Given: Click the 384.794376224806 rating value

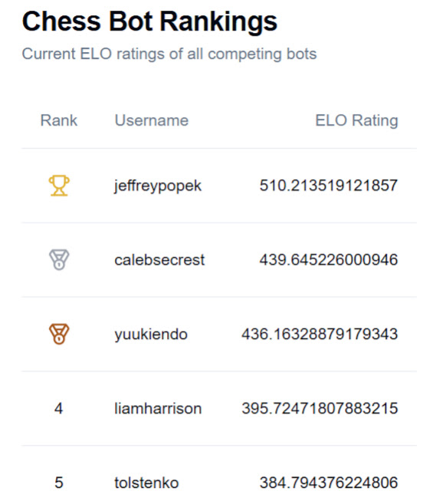Looking at the screenshot, I should (x=329, y=483).
